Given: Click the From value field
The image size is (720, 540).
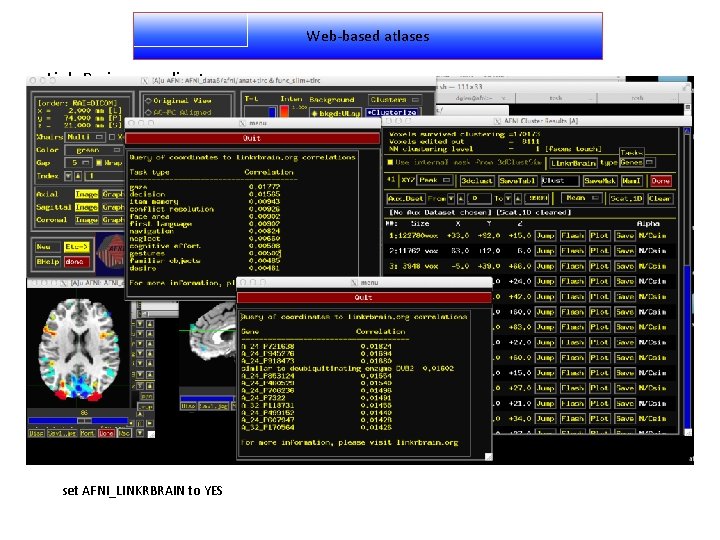Looking at the screenshot, I should [x=479, y=198].
